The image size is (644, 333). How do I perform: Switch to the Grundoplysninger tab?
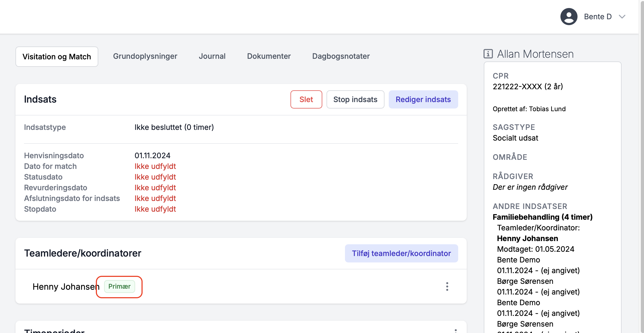tap(145, 56)
